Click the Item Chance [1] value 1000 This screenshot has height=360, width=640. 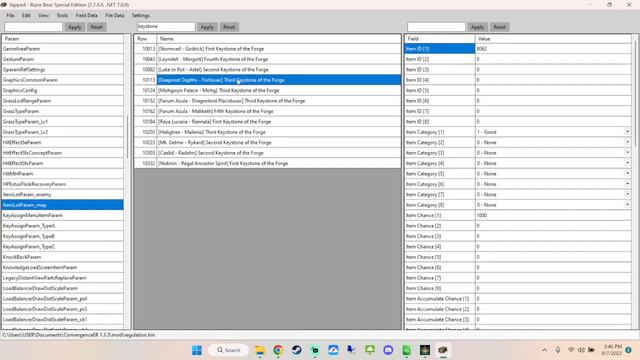click(553, 216)
